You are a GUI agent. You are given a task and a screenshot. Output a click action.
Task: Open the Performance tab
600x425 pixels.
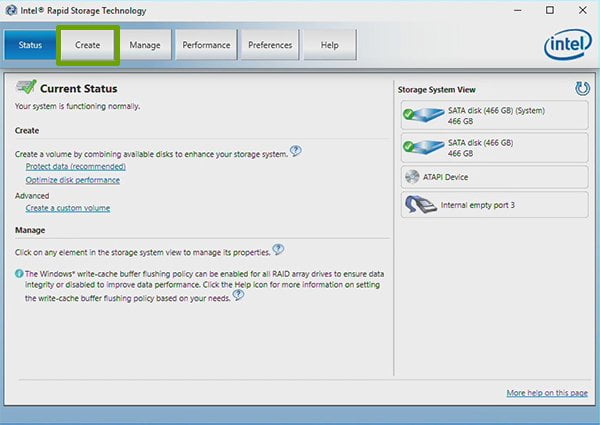click(206, 45)
